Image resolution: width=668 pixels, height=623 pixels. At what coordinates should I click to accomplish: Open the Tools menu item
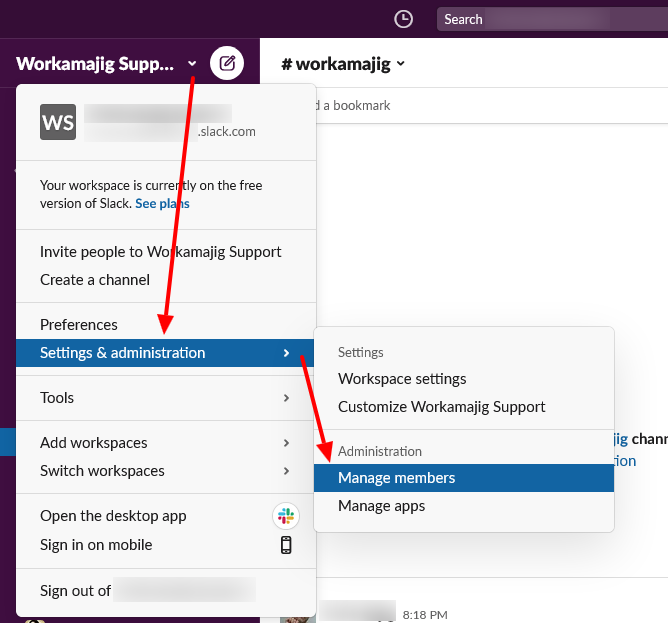(x=165, y=398)
